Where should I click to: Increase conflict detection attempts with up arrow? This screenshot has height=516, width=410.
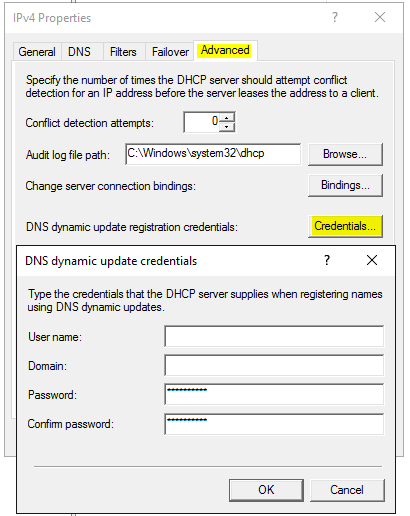(227, 118)
